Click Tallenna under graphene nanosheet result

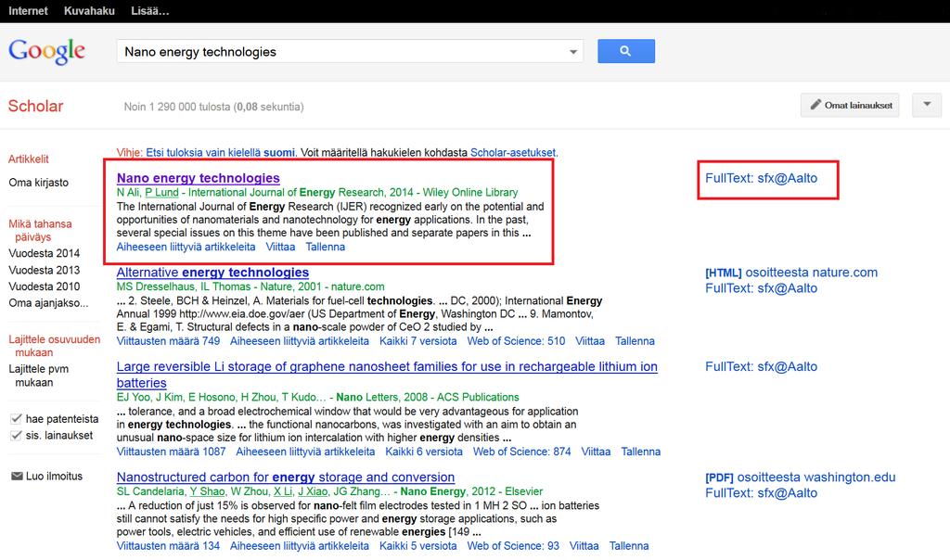tap(641, 452)
